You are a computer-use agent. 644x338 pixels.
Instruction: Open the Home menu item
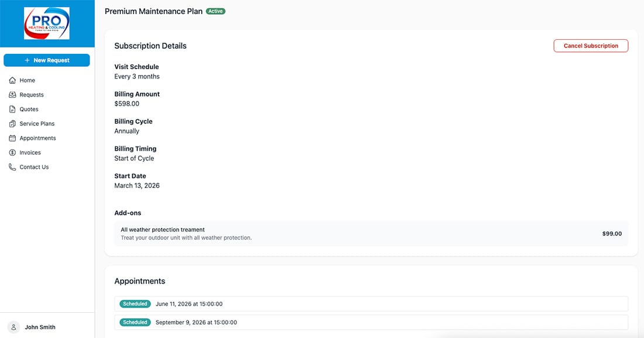coord(27,80)
